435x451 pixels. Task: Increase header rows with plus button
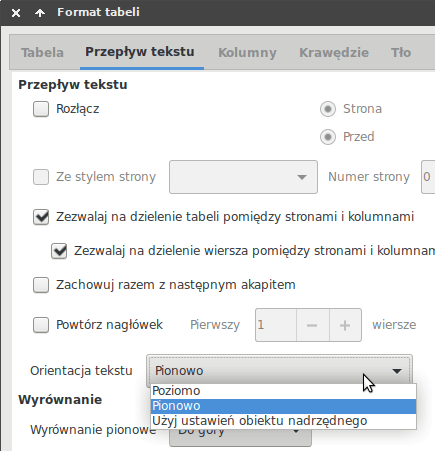click(x=345, y=325)
